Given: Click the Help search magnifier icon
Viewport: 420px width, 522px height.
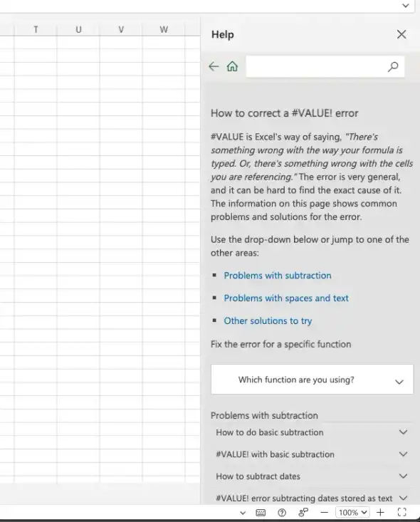Looking at the screenshot, I should (393, 66).
